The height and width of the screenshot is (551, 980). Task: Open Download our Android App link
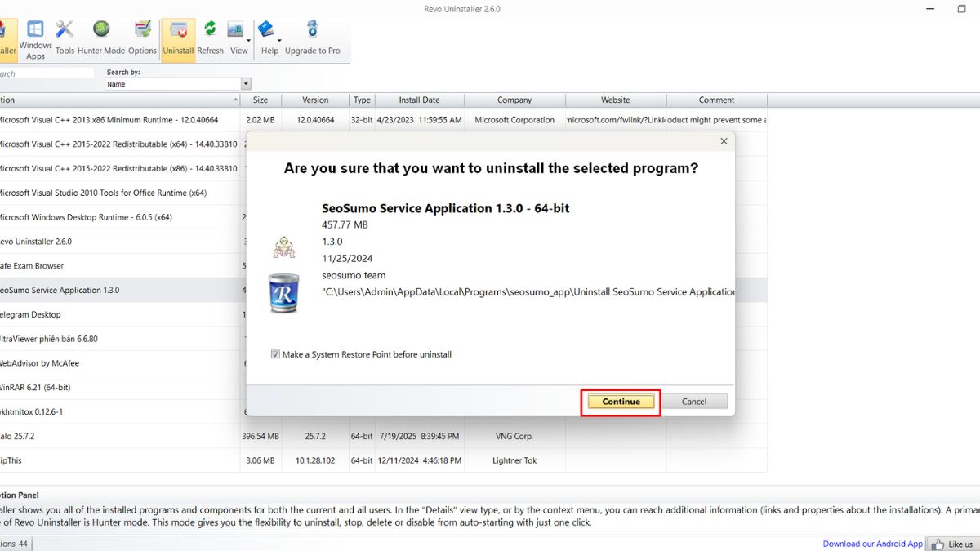[872, 544]
